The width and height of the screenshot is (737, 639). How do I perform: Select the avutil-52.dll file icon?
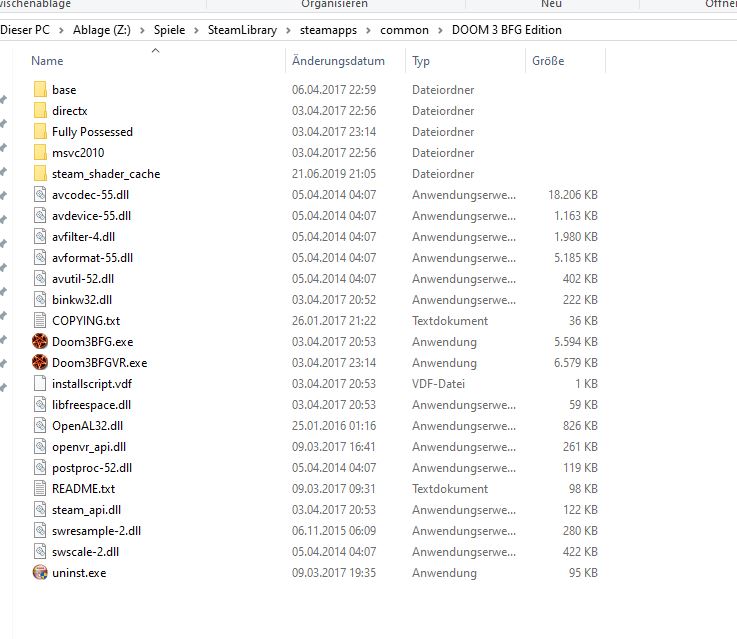pos(40,279)
